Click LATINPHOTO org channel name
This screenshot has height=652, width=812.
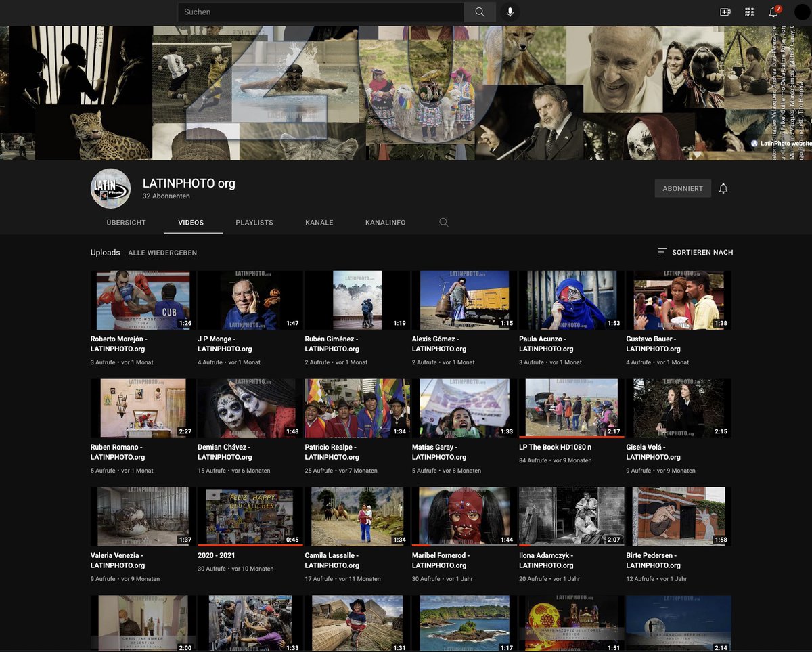[x=189, y=183]
